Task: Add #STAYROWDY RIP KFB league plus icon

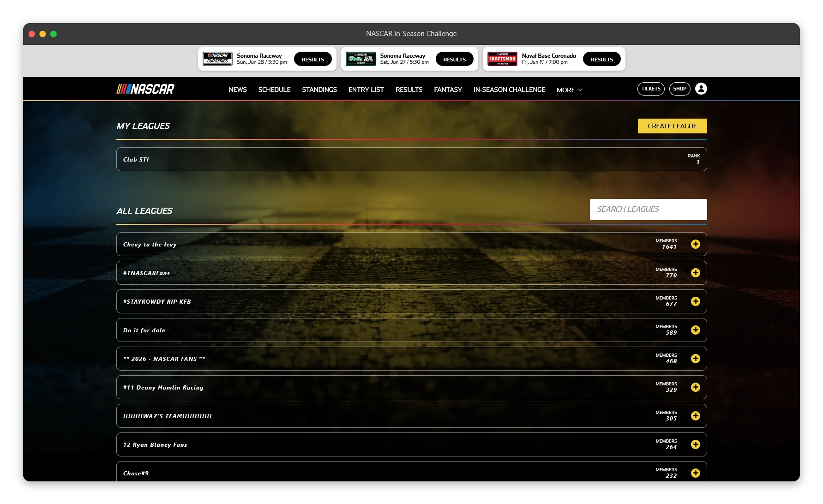Action: coord(695,301)
